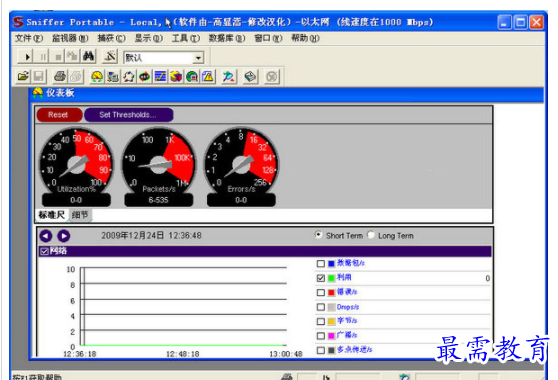
Task: Open the history samples graph icon
Action: [160, 76]
